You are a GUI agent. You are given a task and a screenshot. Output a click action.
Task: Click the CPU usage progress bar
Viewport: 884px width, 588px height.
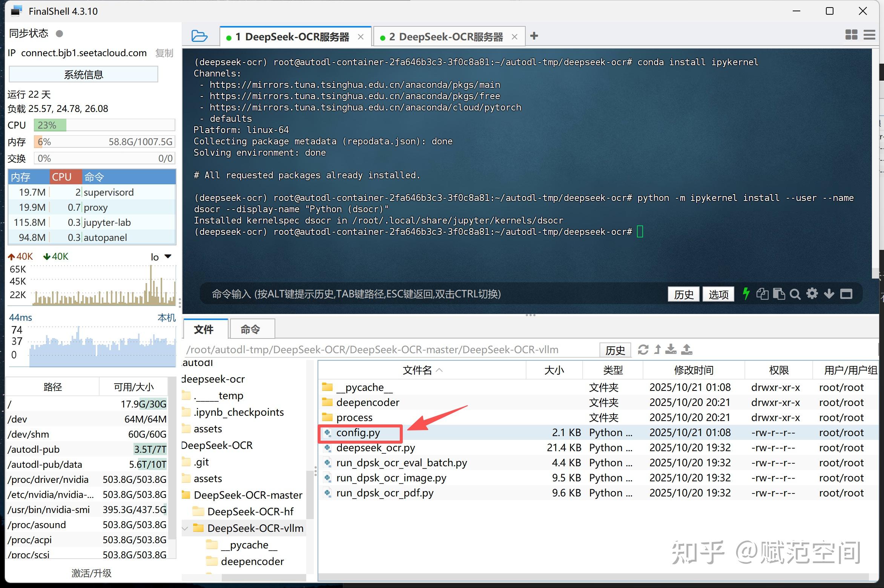104,125
